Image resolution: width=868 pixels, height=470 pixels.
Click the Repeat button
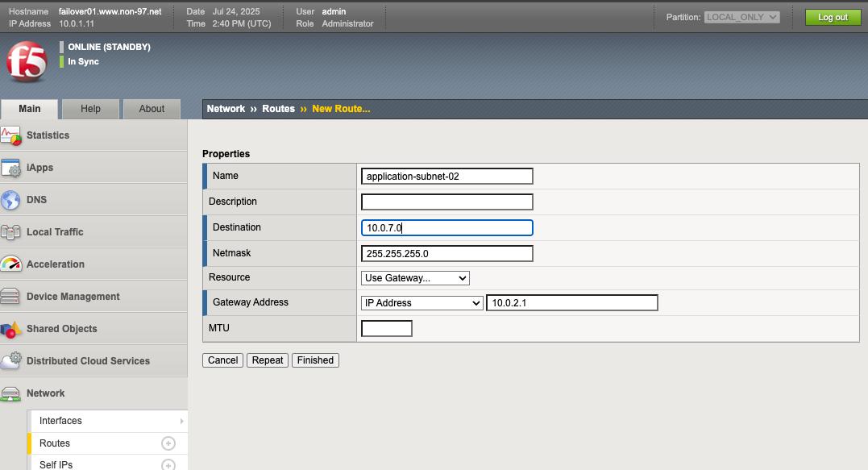point(268,360)
